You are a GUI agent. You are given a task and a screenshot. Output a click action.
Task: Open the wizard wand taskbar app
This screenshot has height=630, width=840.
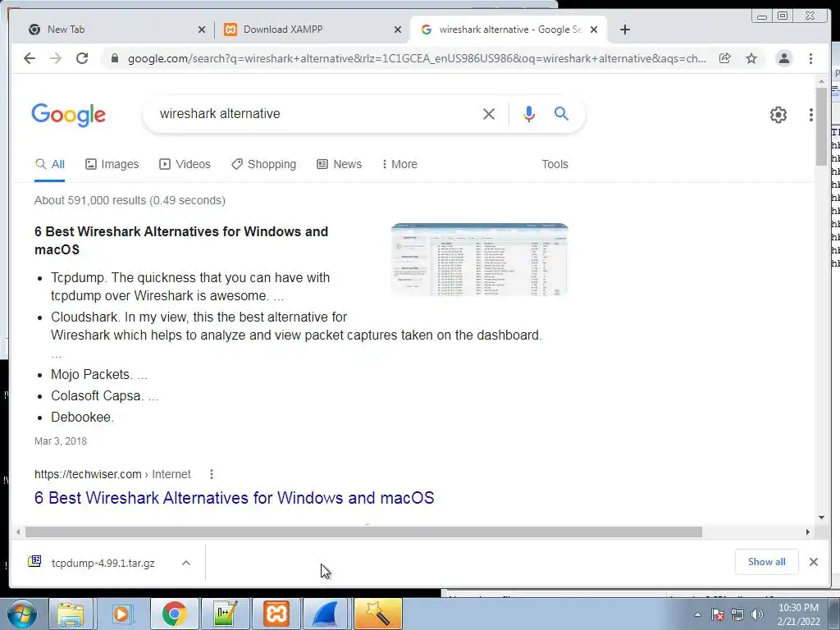[377, 614]
